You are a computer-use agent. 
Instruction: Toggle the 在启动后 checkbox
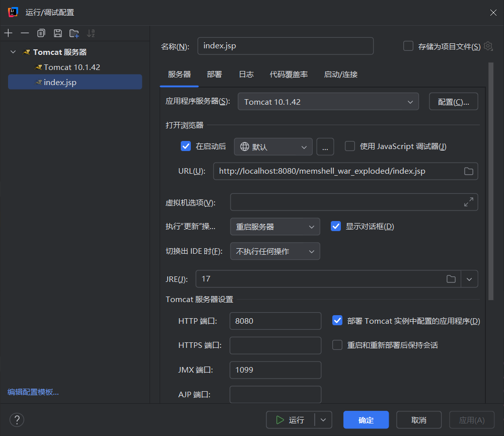coord(186,147)
